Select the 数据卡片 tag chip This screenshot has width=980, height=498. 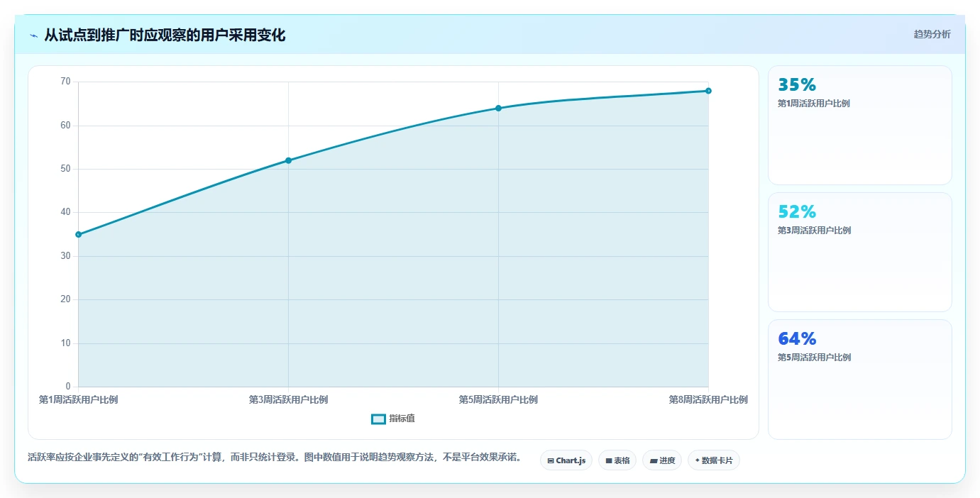tap(714, 460)
